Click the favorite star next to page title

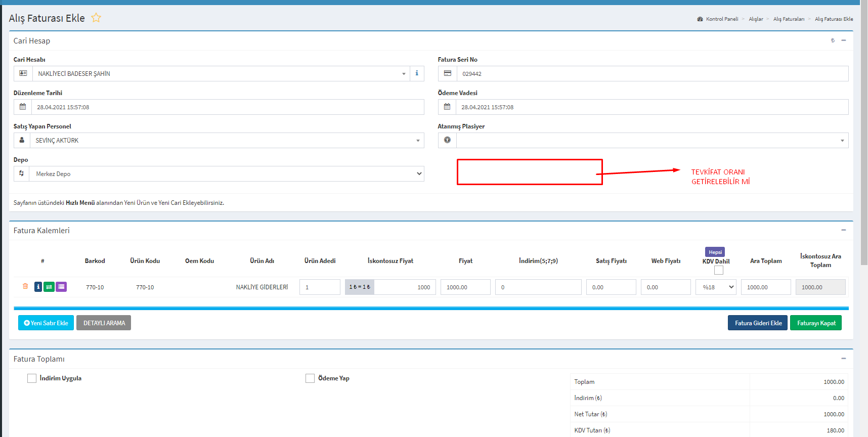click(x=96, y=18)
